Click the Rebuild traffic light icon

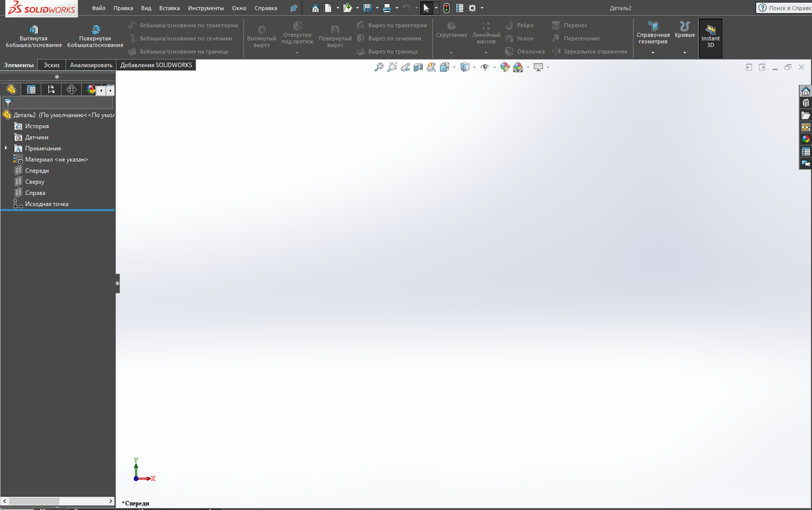pos(447,8)
